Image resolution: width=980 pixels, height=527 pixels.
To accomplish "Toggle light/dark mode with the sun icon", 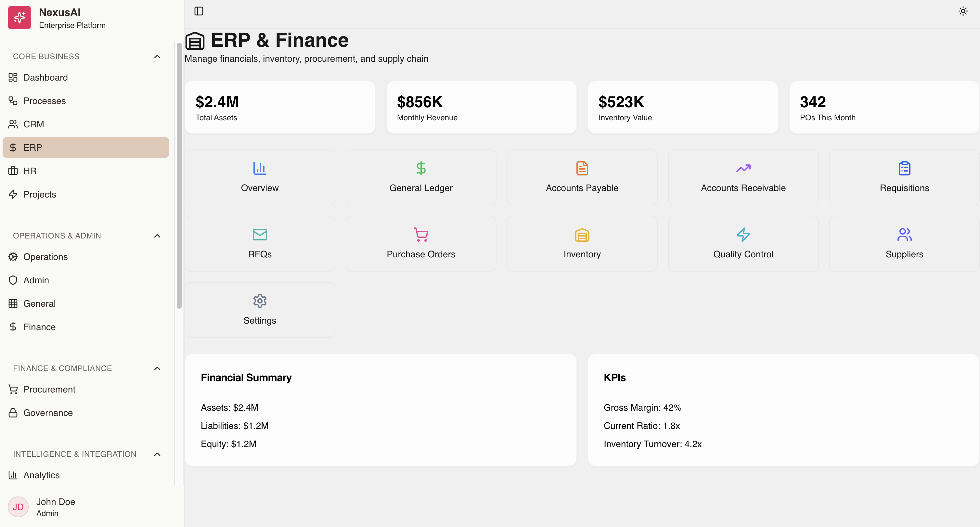I will 962,11.
